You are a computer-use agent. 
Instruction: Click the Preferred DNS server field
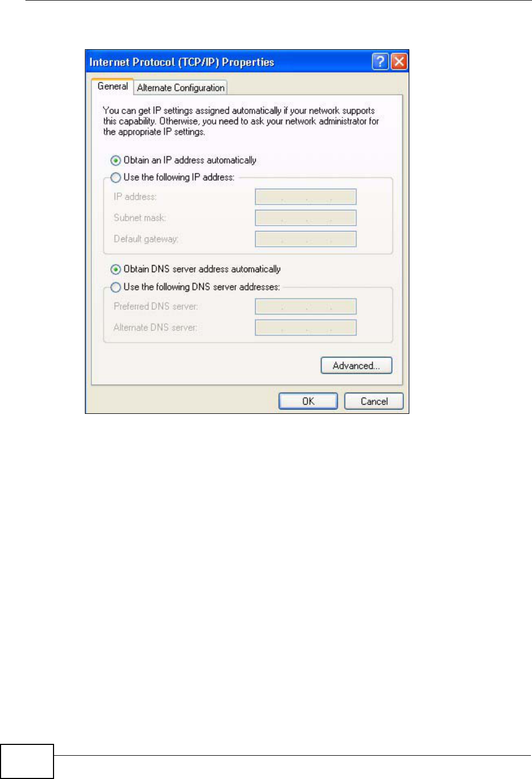tap(305, 307)
